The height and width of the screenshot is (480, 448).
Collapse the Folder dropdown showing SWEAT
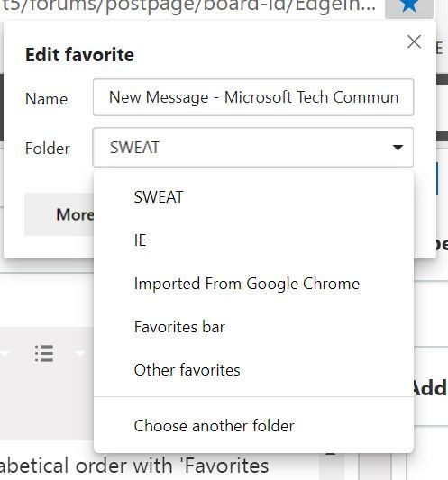tap(253, 148)
